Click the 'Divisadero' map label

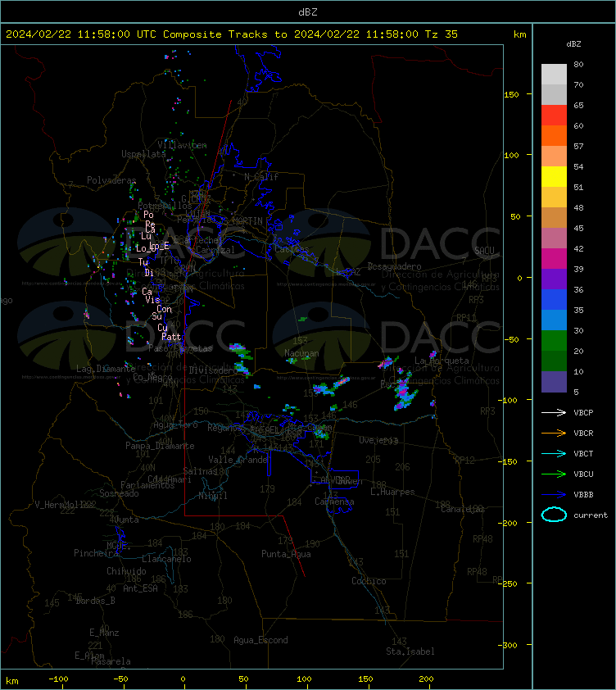click(214, 370)
